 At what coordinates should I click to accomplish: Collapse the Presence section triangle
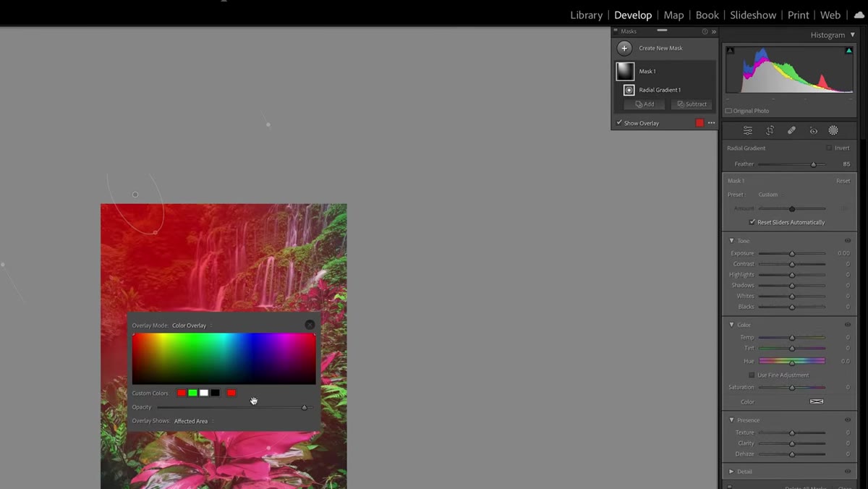tap(731, 420)
